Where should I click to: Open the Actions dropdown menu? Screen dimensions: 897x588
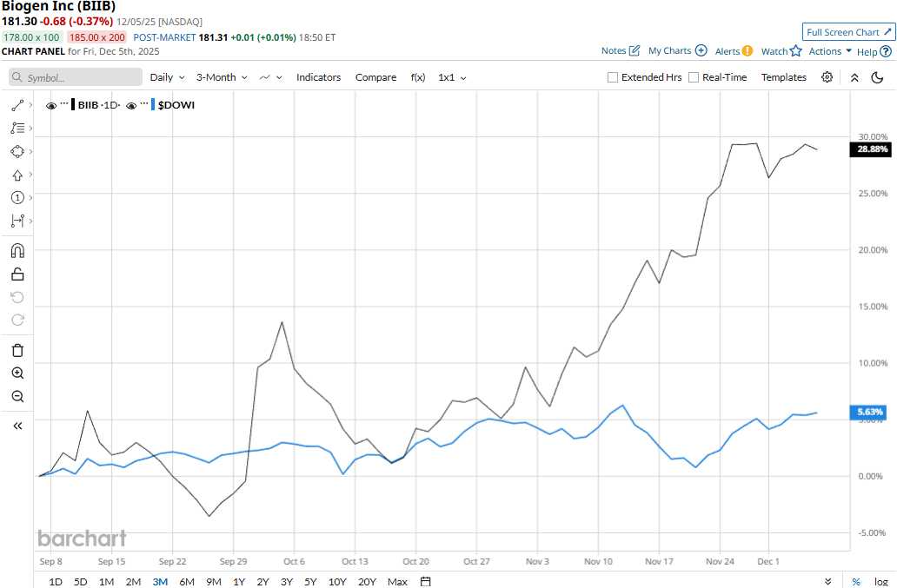pyautogui.click(x=830, y=51)
